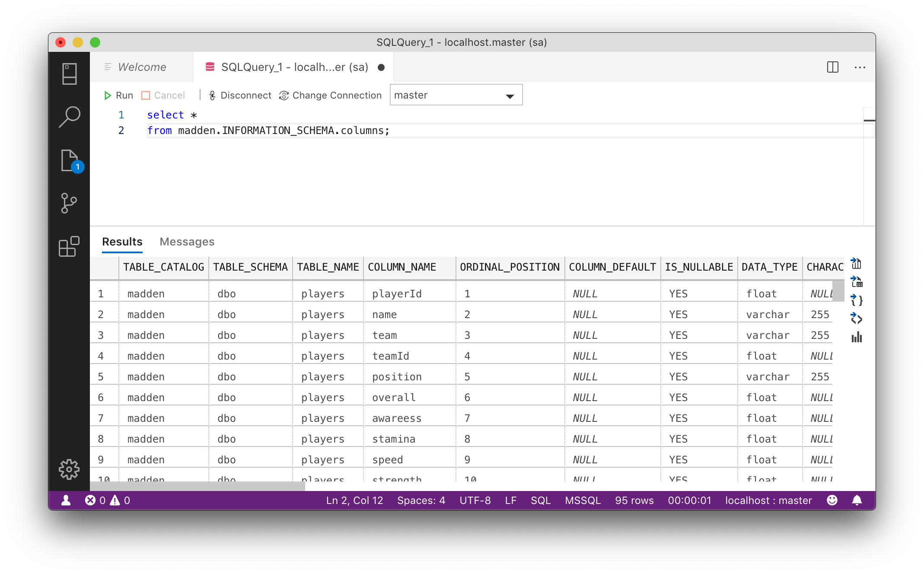Click Change Connection button
The width and height of the screenshot is (924, 574).
(331, 95)
